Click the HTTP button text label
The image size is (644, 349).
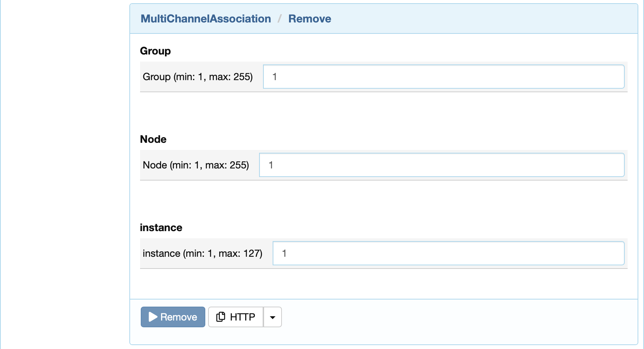tap(243, 317)
